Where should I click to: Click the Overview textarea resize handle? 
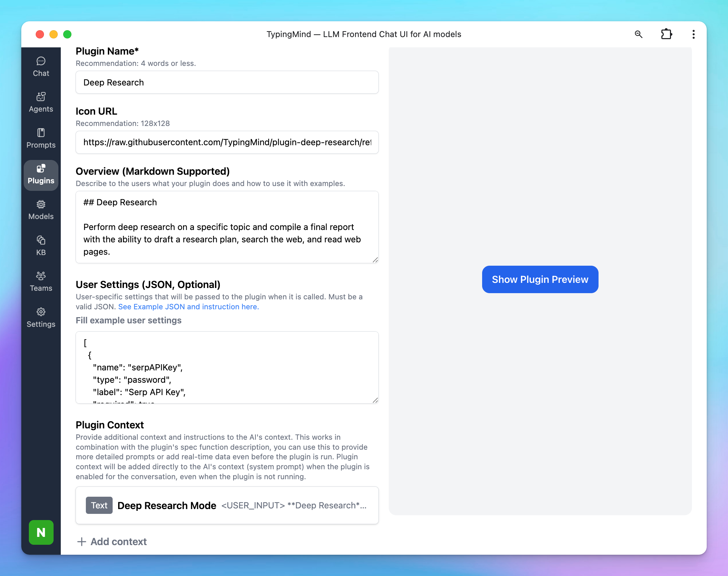coord(375,260)
